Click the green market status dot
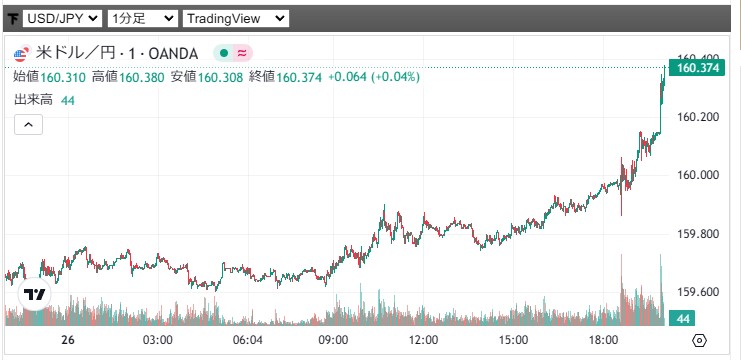This screenshot has height=360, width=741. (224, 53)
